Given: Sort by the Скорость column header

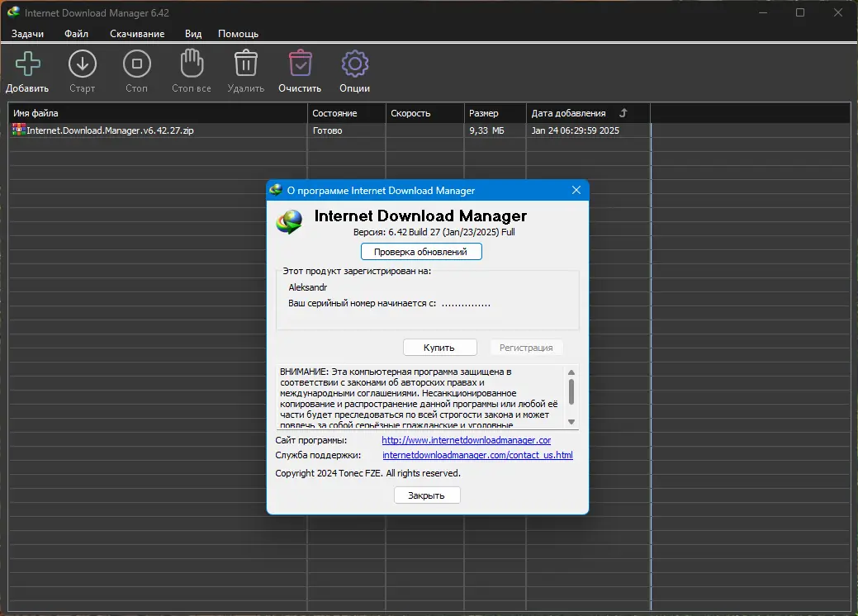Looking at the screenshot, I should pyautogui.click(x=424, y=113).
